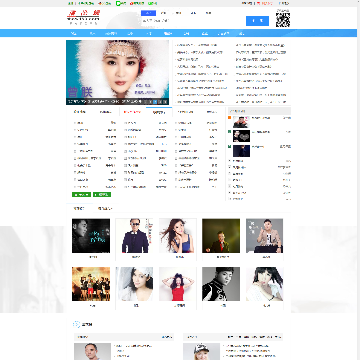Click the QR code image in header
Screen dimensions: 360x360
click(283, 20)
